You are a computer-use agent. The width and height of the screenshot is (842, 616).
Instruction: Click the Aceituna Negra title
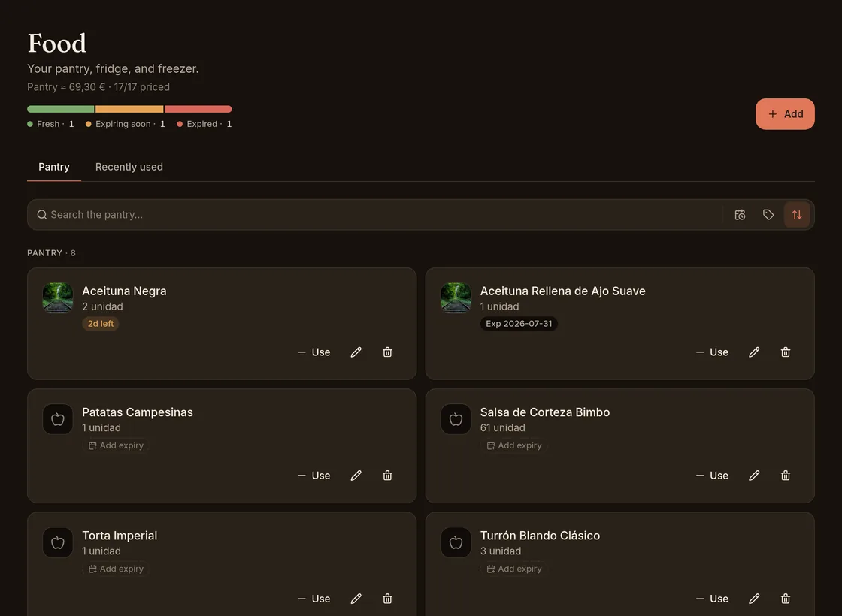coord(124,291)
